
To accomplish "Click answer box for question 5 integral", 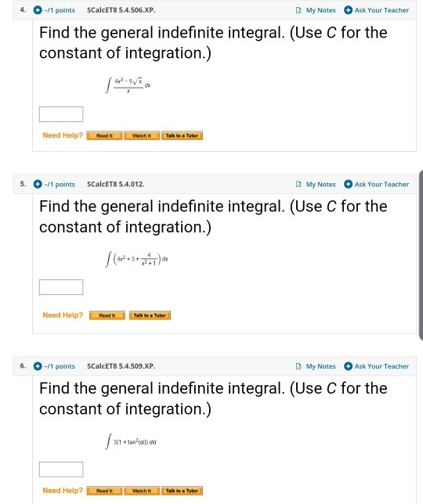I will pos(61,287).
